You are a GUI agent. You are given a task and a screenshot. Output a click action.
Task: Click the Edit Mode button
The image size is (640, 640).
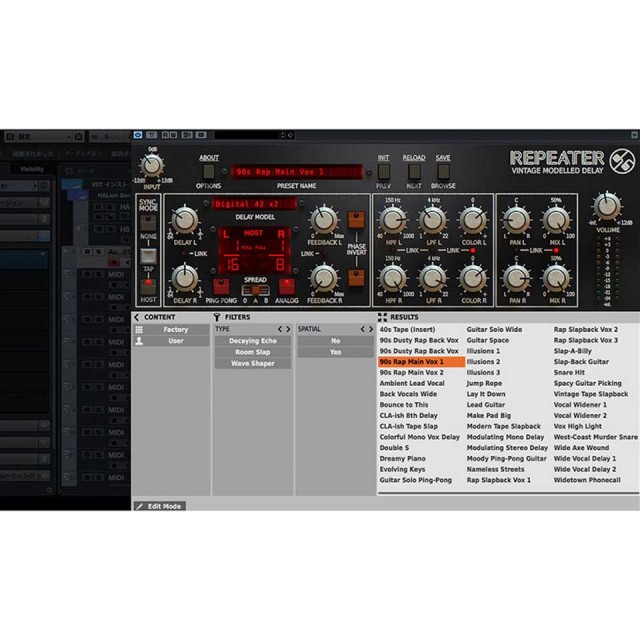pos(160,506)
